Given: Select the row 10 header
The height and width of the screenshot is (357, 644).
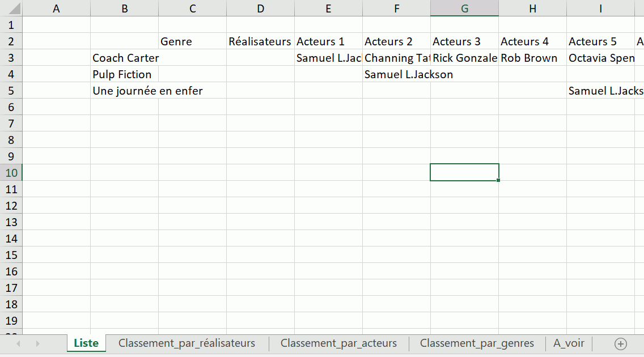Looking at the screenshot, I should (x=11, y=173).
